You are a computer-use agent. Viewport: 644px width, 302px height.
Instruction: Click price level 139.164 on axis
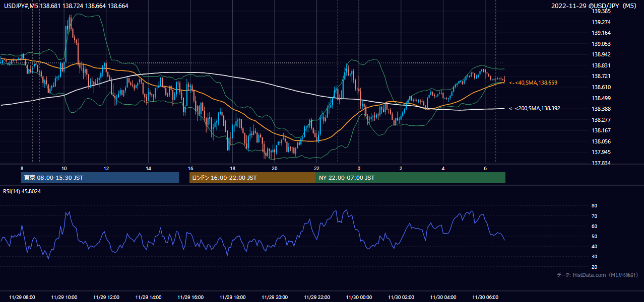click(601, 33)
